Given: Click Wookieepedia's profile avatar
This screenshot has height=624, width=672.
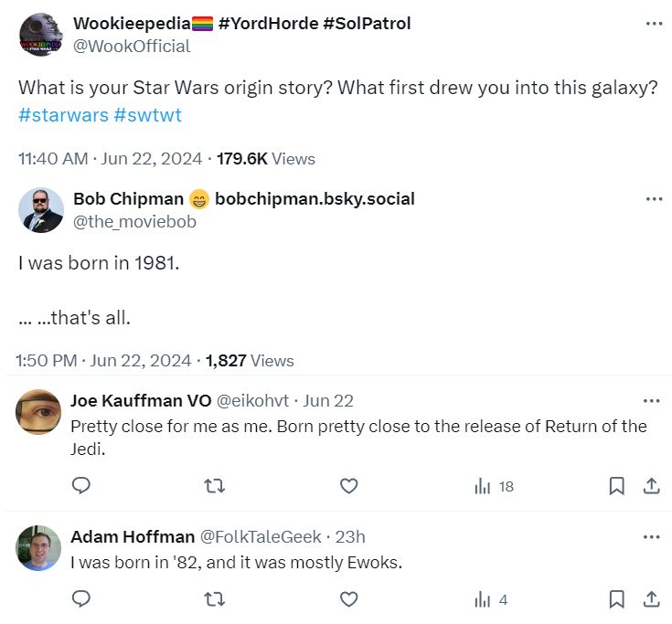Looking at the screenshot, I should (x=41, y=36).
